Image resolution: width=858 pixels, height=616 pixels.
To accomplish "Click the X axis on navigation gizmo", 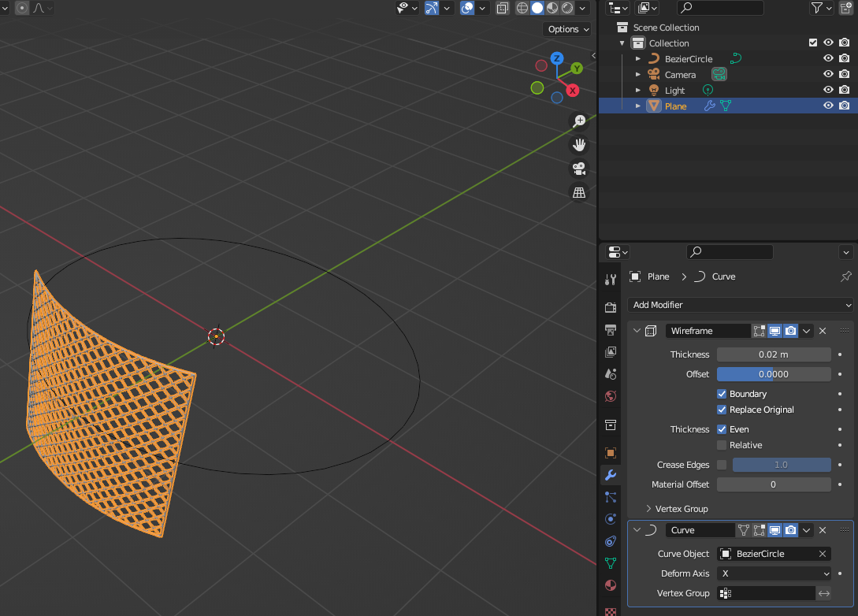I will 572,91.
